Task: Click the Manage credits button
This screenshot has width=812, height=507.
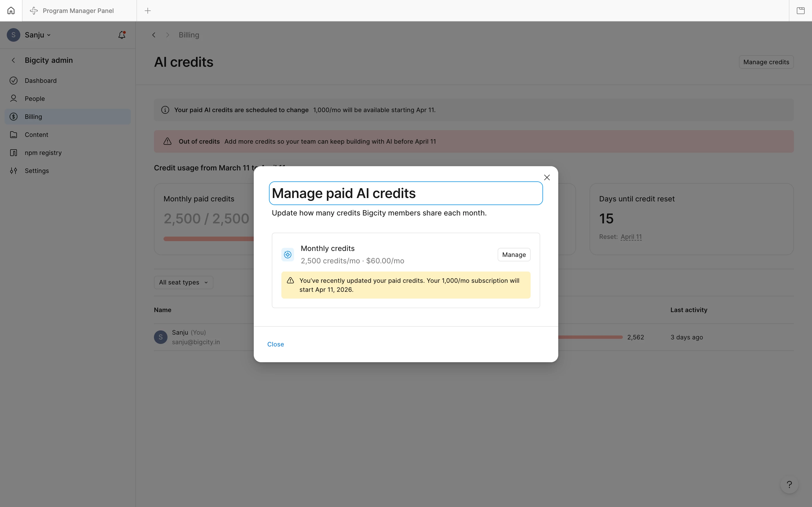Action: (x=766, y=62)
